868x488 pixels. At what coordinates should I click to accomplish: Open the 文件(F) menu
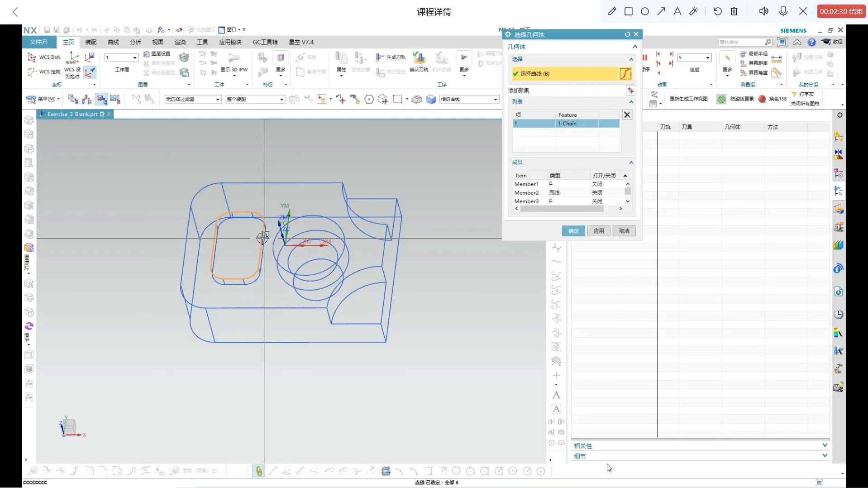tap(38, 42)
